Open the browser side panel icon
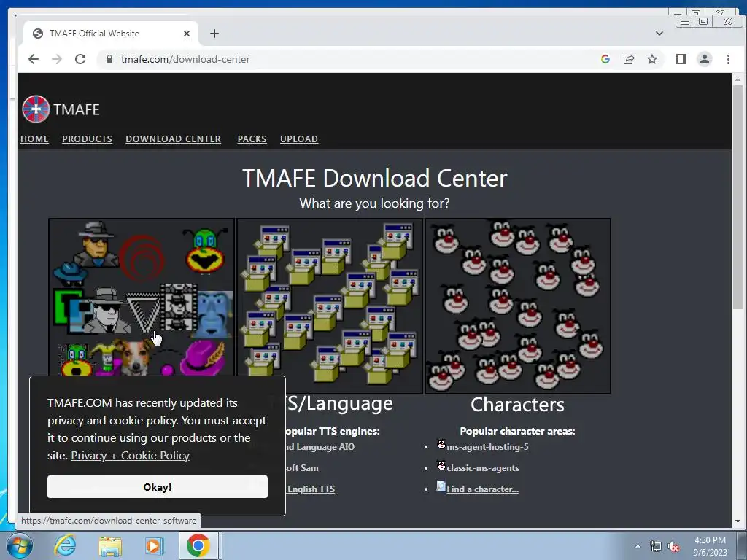The image size is (747, 560). click(681, 59)
